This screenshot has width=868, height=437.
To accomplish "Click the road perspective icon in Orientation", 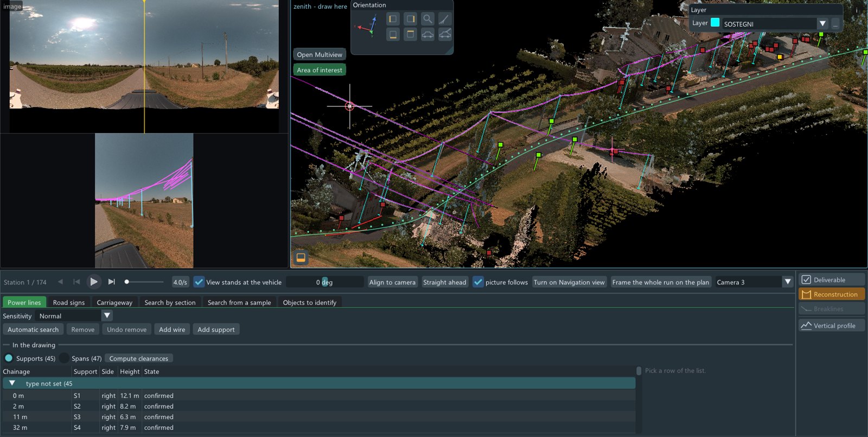I will click(445, 19).
